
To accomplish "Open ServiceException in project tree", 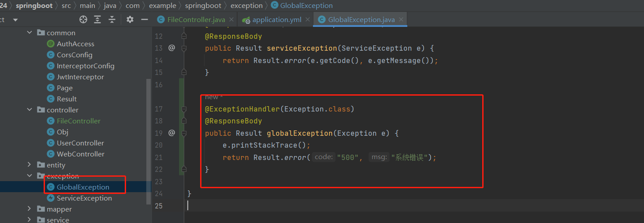I will click(x=84, y=198).
